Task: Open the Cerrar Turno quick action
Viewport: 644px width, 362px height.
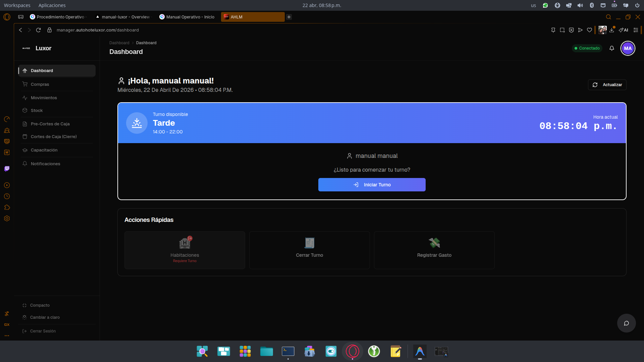Action: click(309, 250)
